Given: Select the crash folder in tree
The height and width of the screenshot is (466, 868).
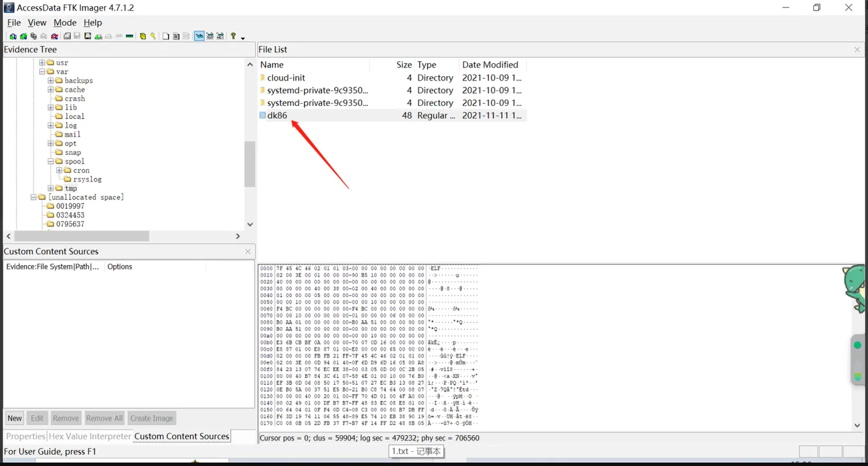Looking at the screenshot, I should [x=75, y=99].
